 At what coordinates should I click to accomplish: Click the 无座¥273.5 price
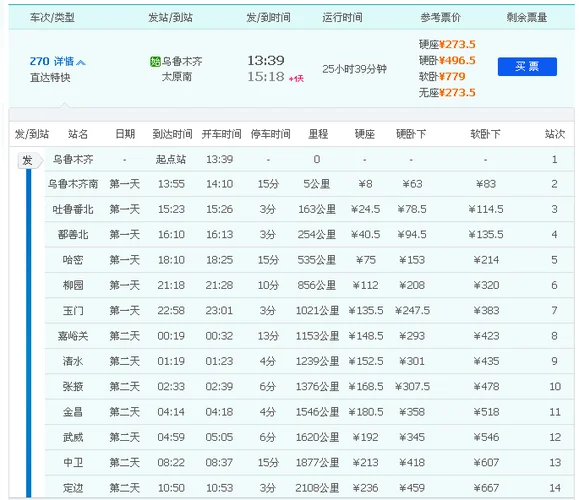(x=447, y=92)
